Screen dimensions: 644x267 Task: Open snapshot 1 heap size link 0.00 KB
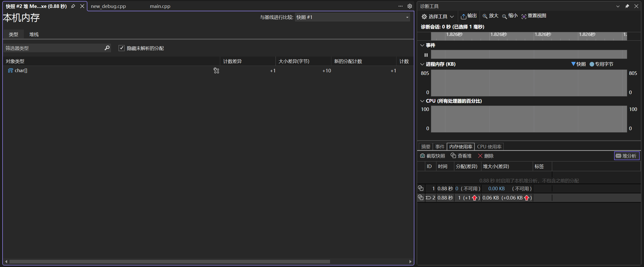click(x=496, y=189)
